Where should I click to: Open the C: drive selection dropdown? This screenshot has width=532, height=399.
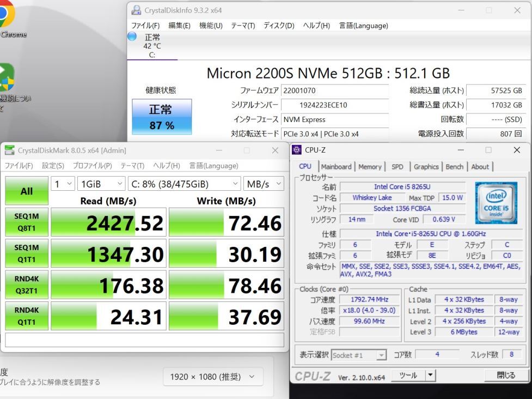[184, 184]
